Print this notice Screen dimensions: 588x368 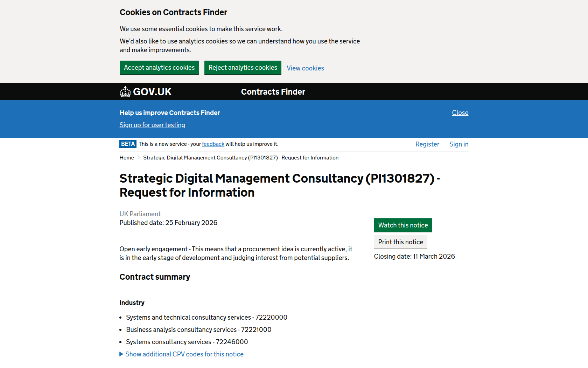click(400, 242)
